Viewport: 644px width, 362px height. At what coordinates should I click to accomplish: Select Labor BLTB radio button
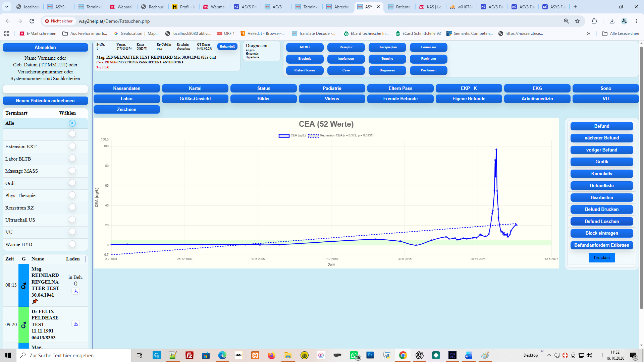click(x=72, y=158)
